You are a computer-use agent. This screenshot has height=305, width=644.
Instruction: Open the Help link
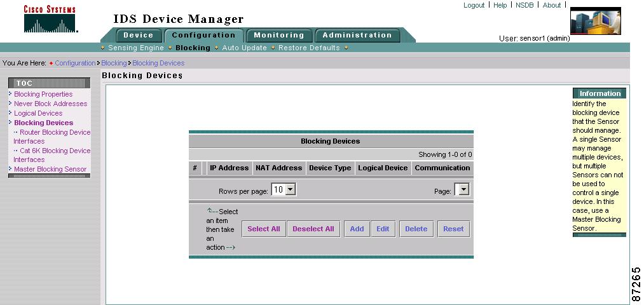[x=500, y=5]
